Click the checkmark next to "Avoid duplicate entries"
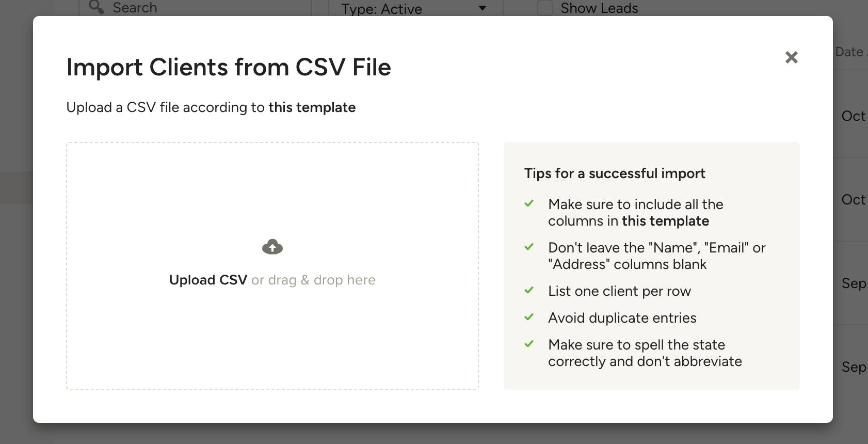Image resolution: width=868 pixels, height=444 pixels. click(x=529, y=317)
